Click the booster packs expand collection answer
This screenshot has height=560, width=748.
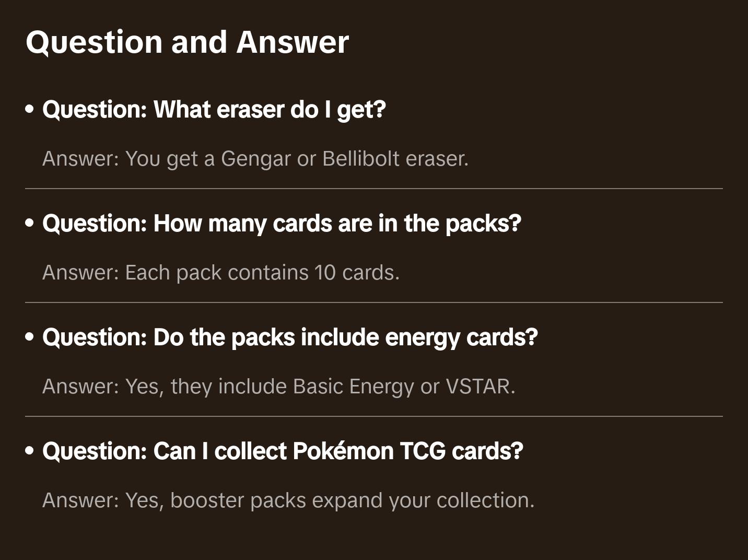(288, 500)
